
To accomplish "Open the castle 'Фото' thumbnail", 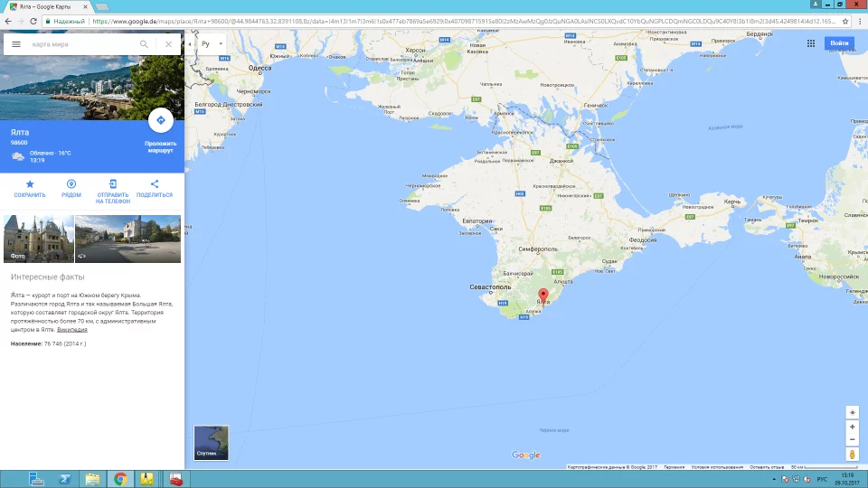I will (39, 239).
